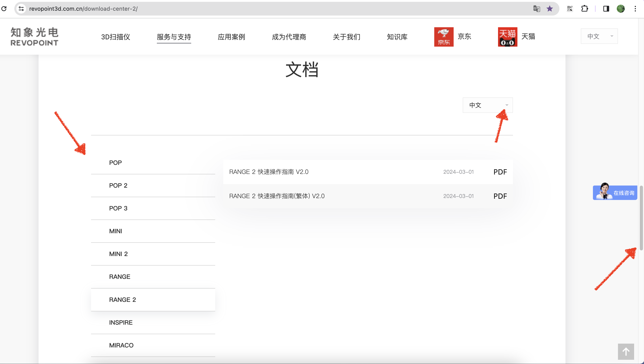Select POP 3 in product list

point(118,208)
